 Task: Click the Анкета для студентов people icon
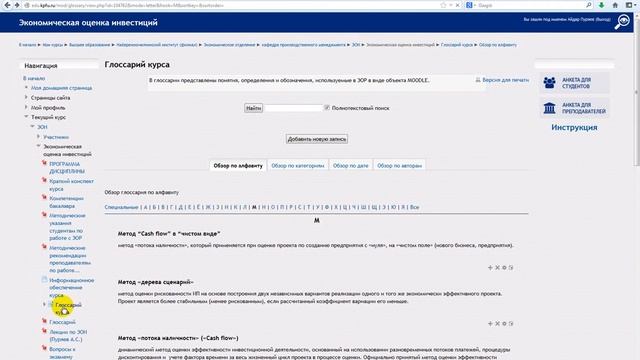pyautogui.click(x=549, y=83)
